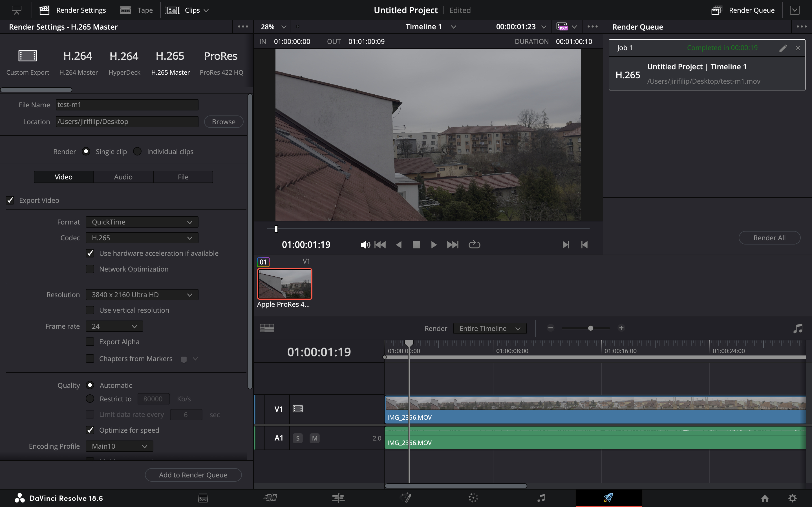Click the timeline zoom slider handle
The width and height of the screenshot is (812, 507).
(591, 328)
